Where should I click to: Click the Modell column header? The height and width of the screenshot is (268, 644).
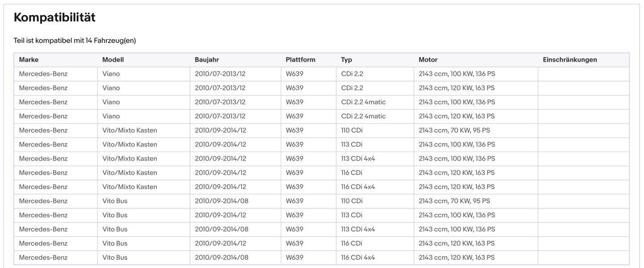[113, 60]
